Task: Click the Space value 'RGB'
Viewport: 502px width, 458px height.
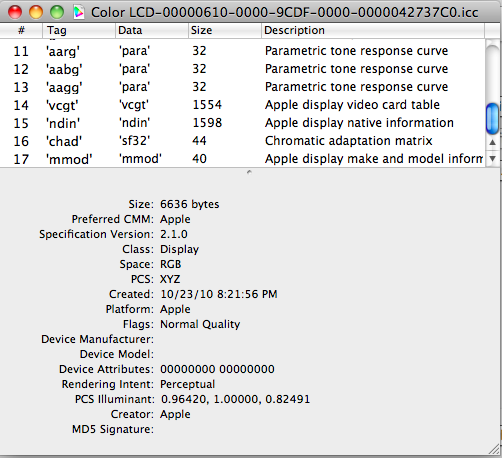Action: [x=171, y=264]
